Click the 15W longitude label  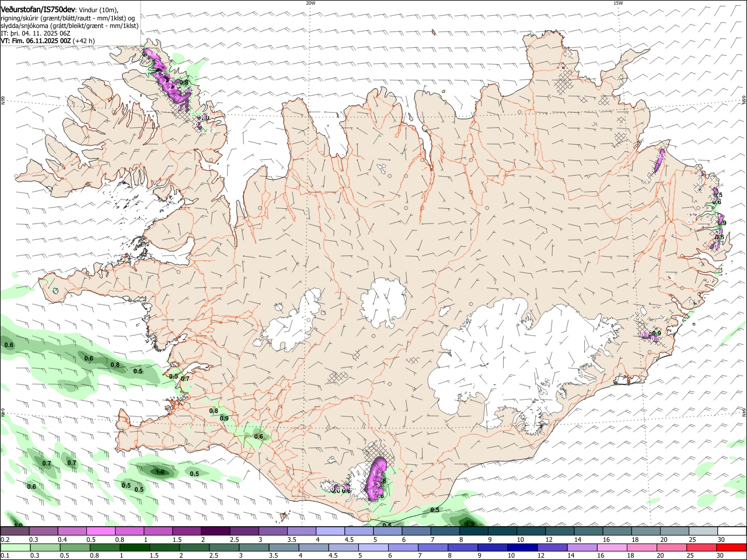[618, 3]
